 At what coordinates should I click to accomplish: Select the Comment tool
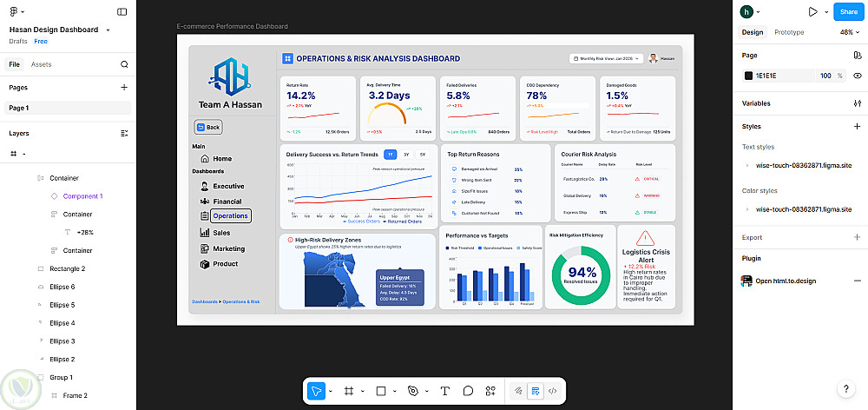pos(468,391)
